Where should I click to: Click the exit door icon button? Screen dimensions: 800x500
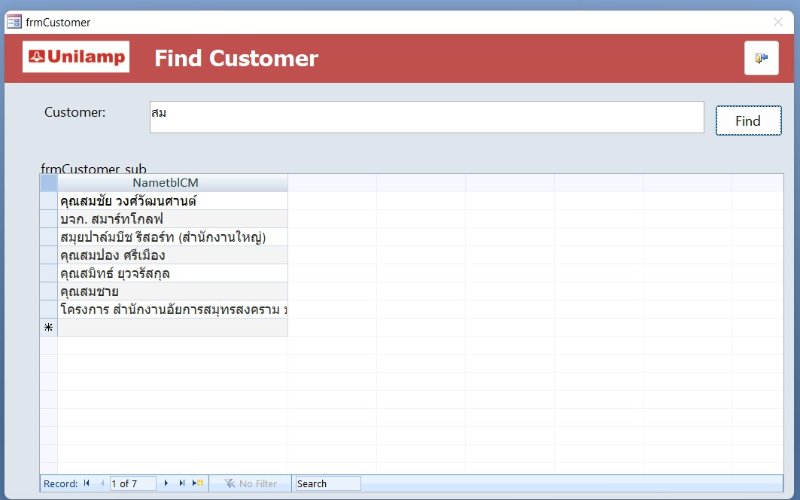point(760,58)
